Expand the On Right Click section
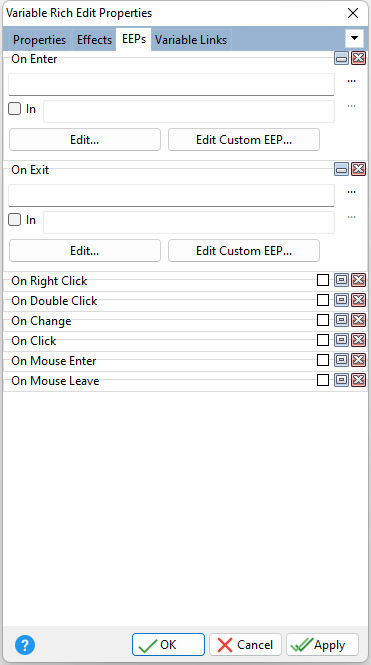 coord(341,280)
